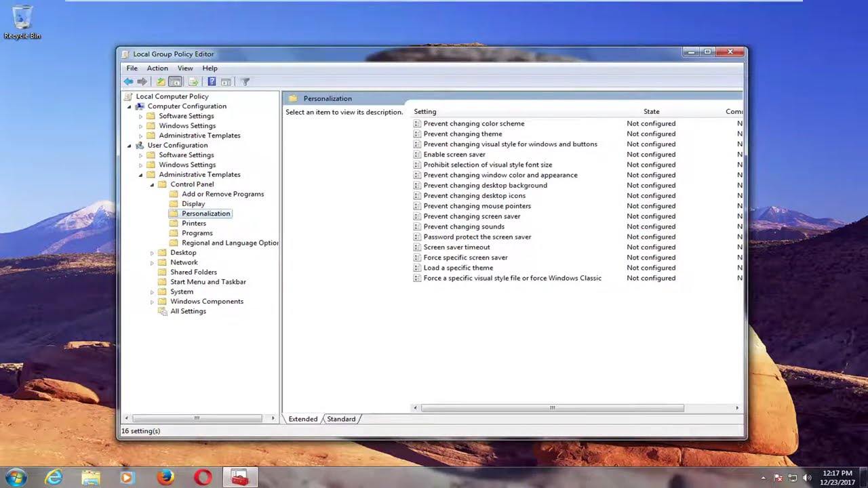Launch Windows Media Player from taskbar
Image resolution: width=868 pixels, height=488 pixels.
(x=127, y=478)
